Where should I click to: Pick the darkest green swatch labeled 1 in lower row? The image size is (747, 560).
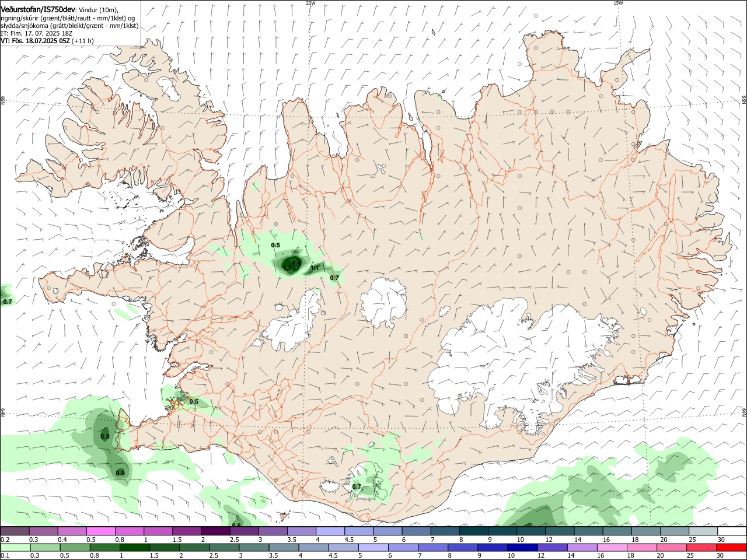tap(134, 547)
